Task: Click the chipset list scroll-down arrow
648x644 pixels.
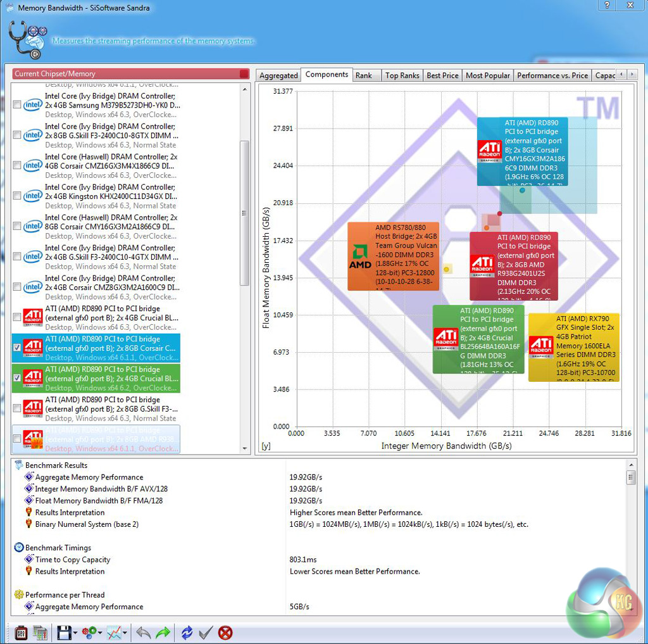Action: pyautogui.click(x=245, y=448)
